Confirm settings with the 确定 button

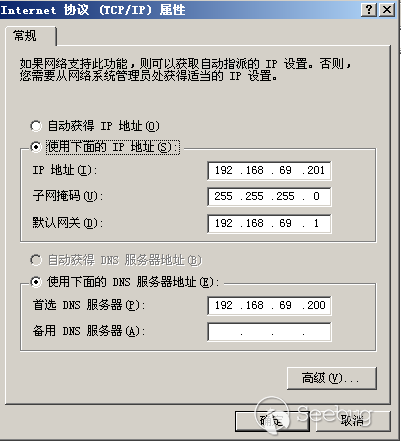coord(272,421)
